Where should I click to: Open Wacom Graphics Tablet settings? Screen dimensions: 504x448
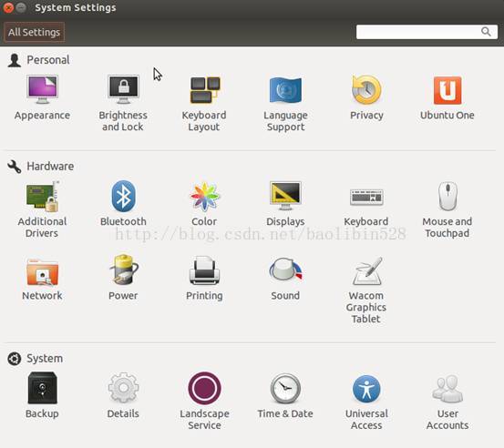point(366,290)
